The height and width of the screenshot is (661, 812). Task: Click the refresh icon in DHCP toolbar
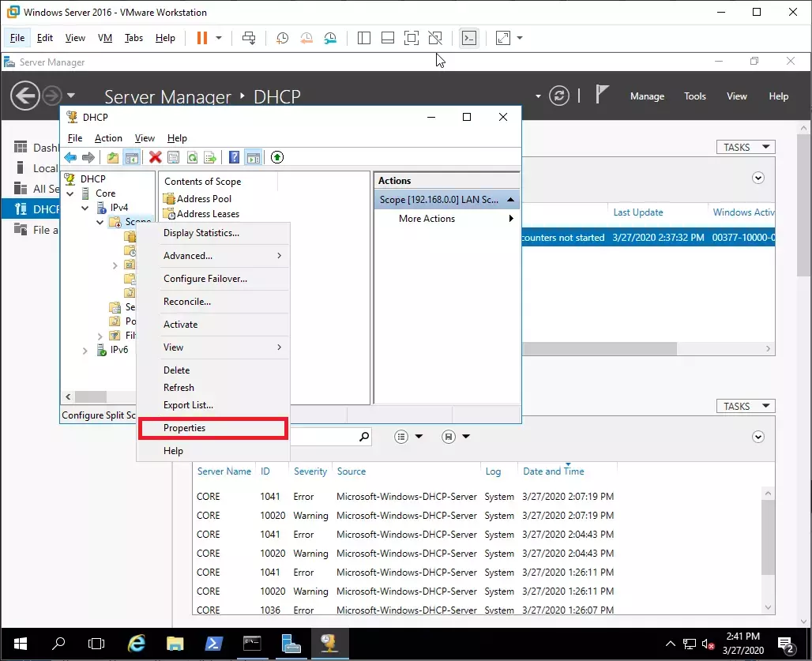coord(192,157)
